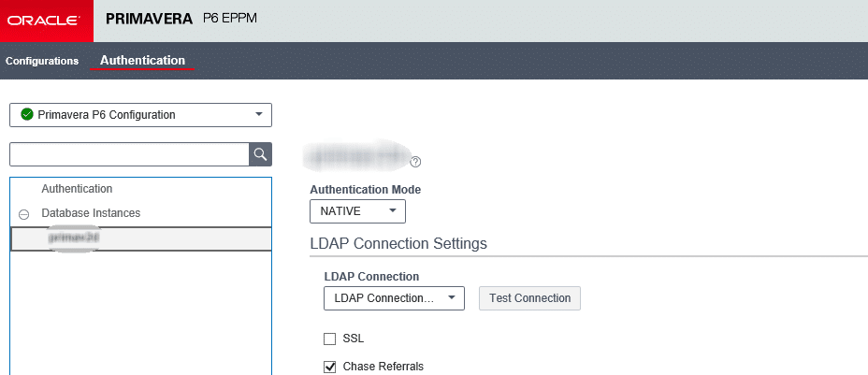Select the Database Instances tree item
This screenshot has height=375, width=868.
(x=91, y=213)
